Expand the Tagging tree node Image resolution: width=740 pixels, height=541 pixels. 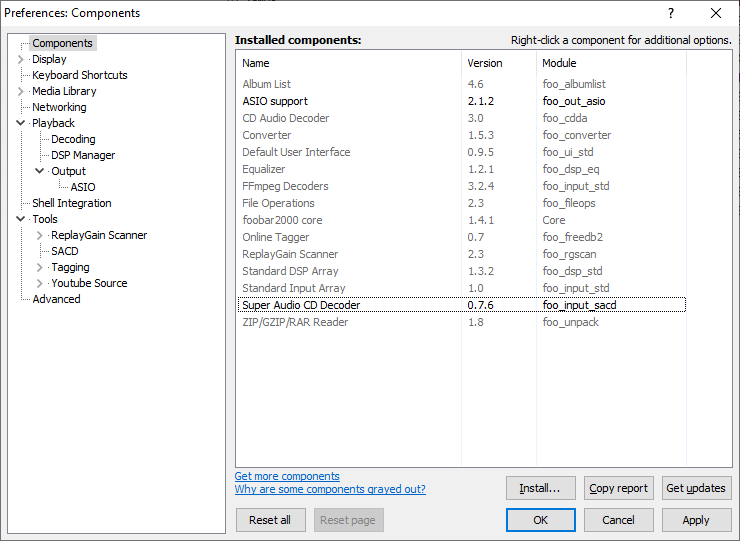coord(40,267)
